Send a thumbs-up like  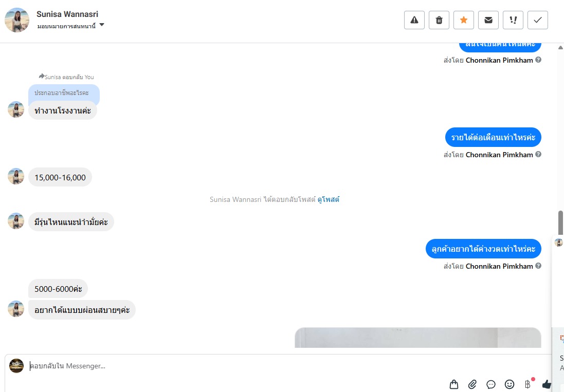pos(547,384)
